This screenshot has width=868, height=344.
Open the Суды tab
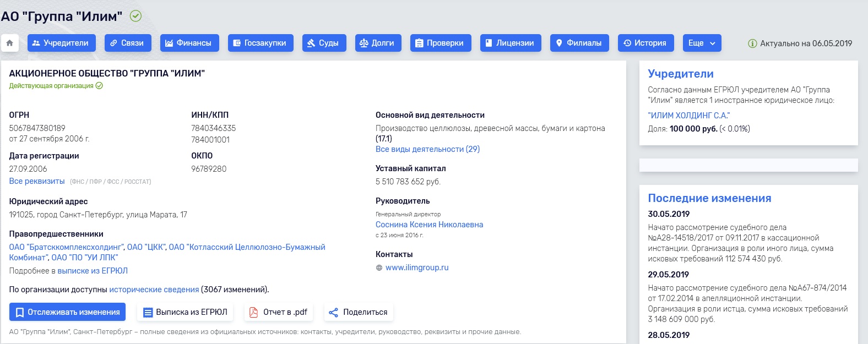324,43
